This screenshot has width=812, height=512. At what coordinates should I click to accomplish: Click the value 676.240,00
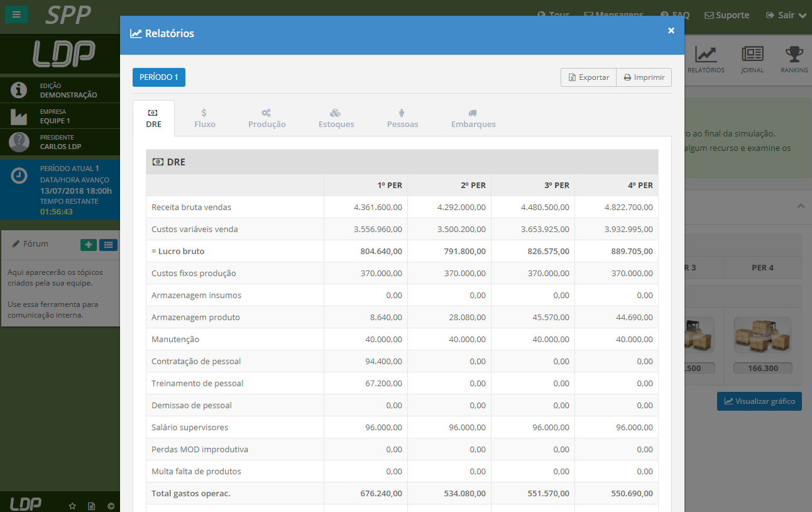click(381, 493)
